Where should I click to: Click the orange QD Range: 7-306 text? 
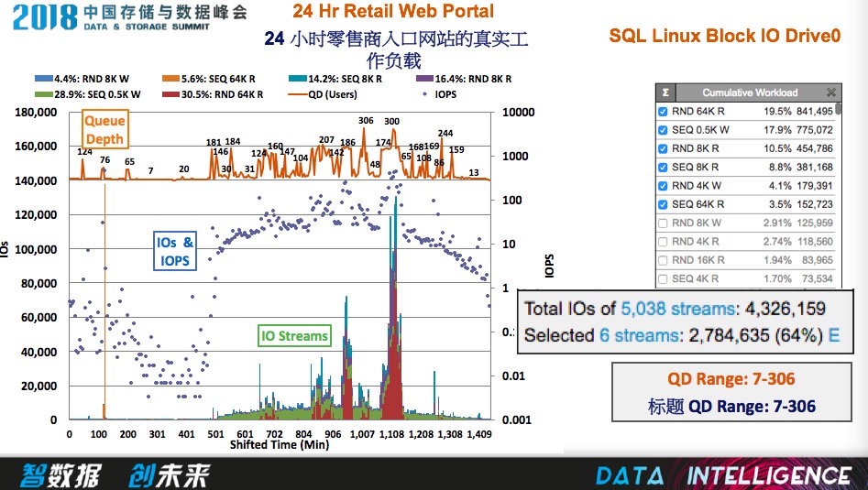pyautogui.click(x=731, y=379)
